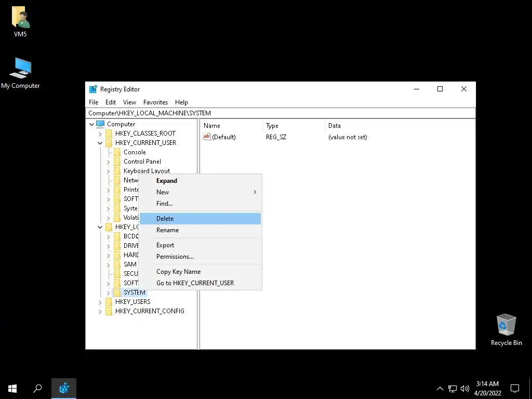Show hidden tray icons chevron
This screenshot has width=532, height=399.
pos(440,389)
